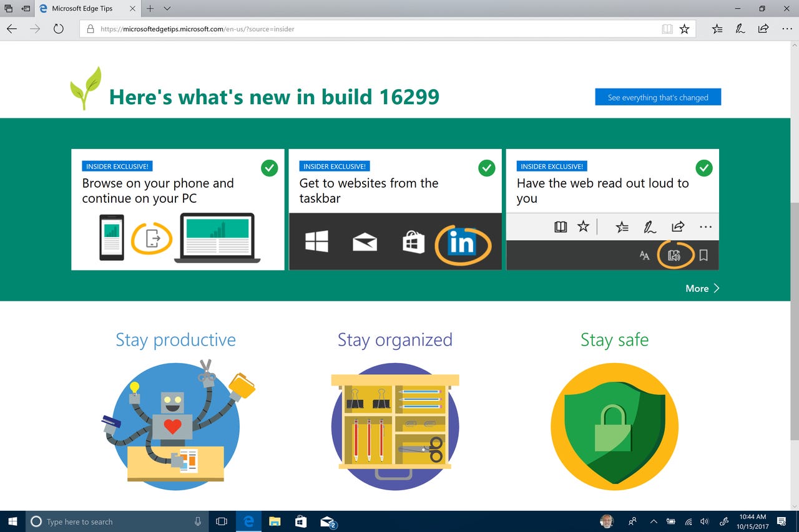The image size is (799, 532).
Task: Open Windows Ink Workspace from the tray
Action: [724, 521]
